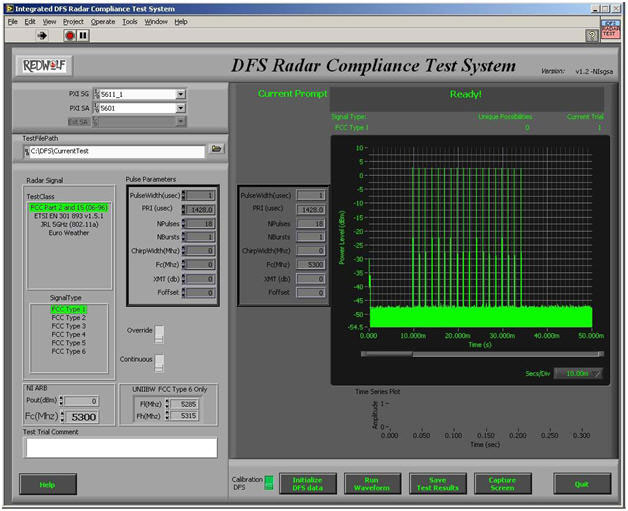628x511 pixels.
Task: Click the horizontal scrollbar under the plot
Action: coord(480,353)
